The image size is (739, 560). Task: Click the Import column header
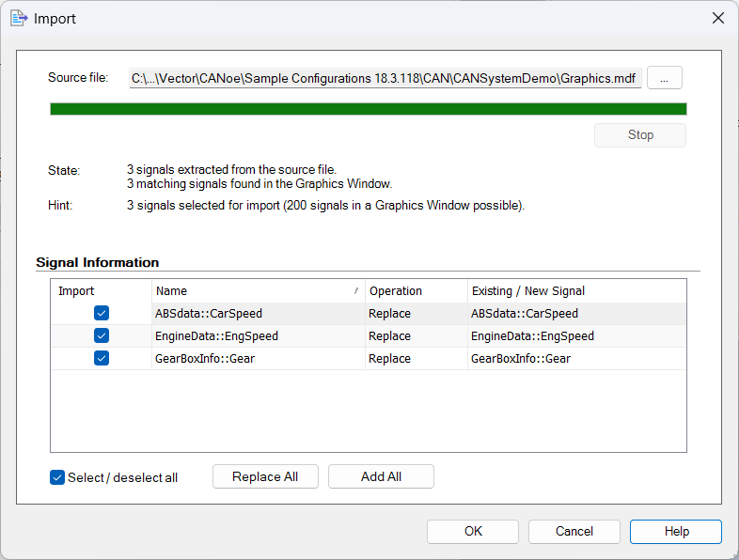[102, 291]
